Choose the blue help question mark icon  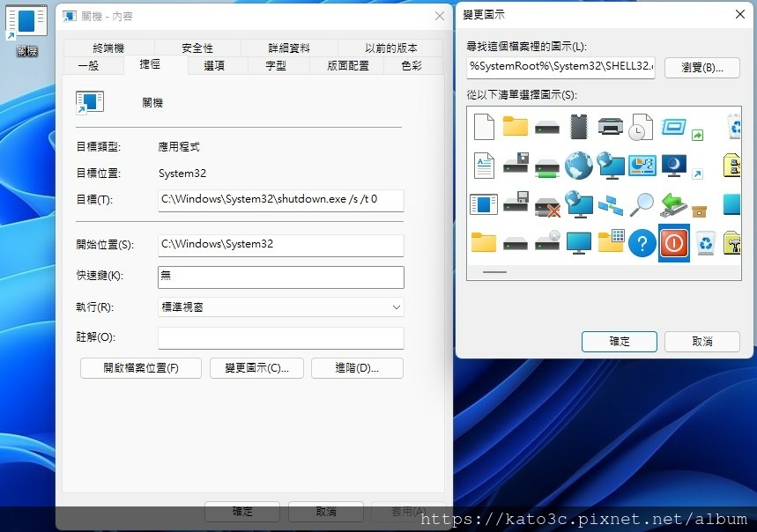point(642,242)
